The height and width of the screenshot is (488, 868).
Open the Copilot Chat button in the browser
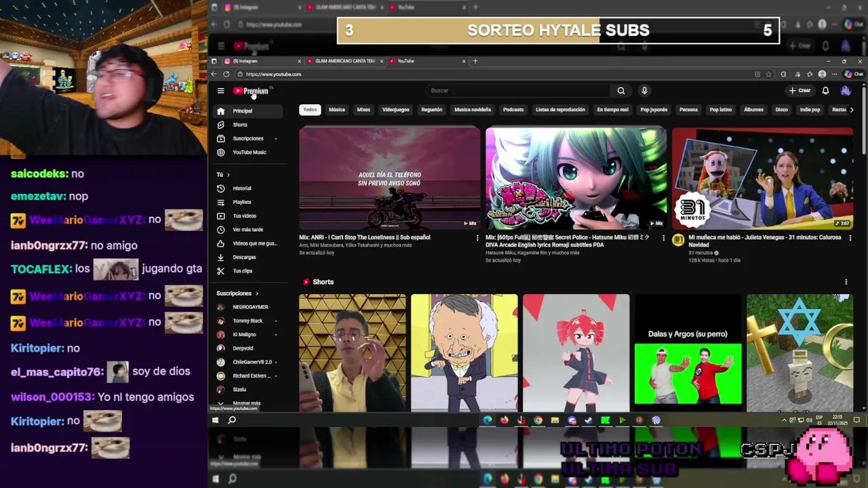[x=855, y=74]
